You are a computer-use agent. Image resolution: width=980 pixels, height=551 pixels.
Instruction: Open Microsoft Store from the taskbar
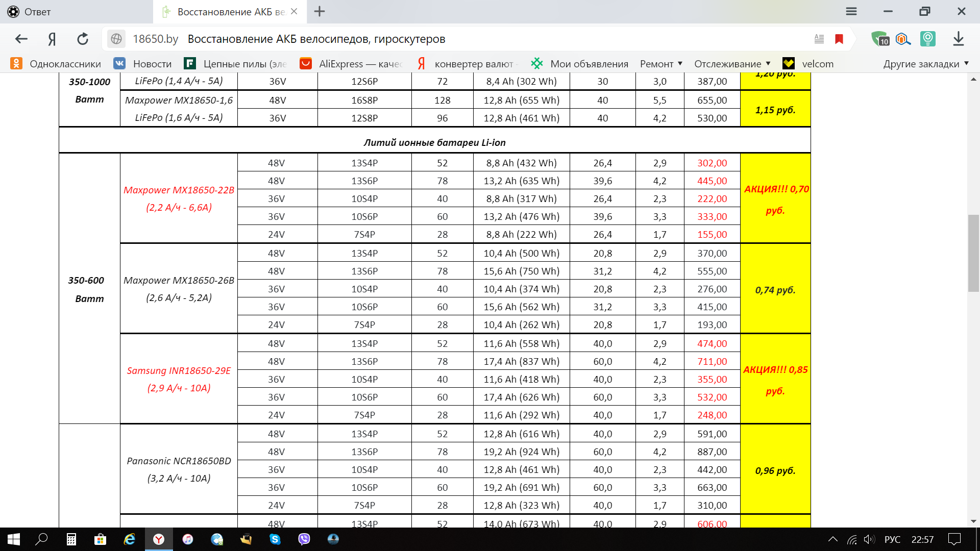pos(101,539)
